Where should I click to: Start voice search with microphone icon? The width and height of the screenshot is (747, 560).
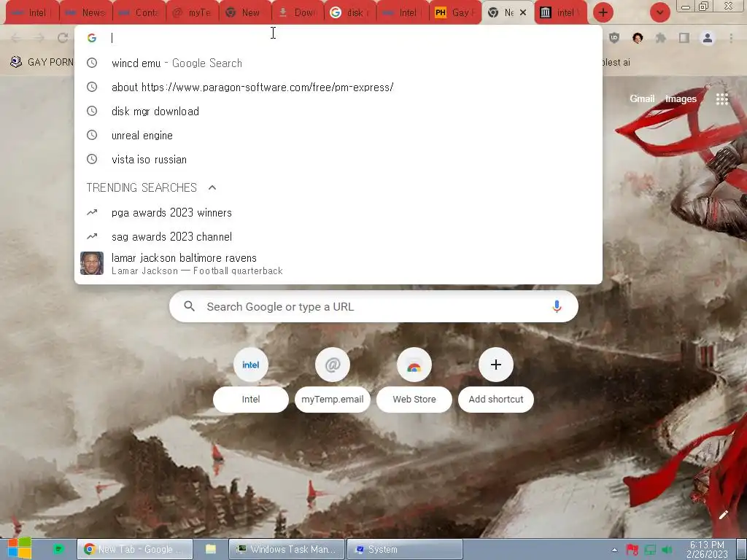click(x=557, y=307)
